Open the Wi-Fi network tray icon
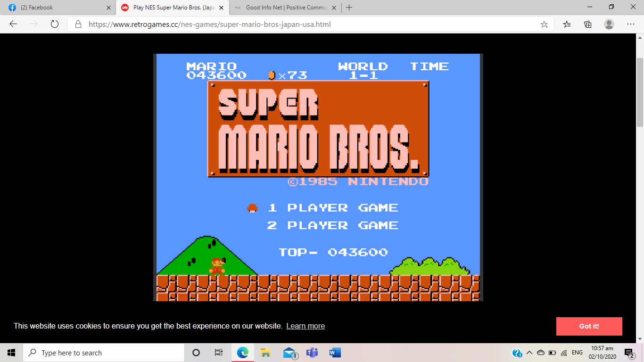 coord(564,353)
